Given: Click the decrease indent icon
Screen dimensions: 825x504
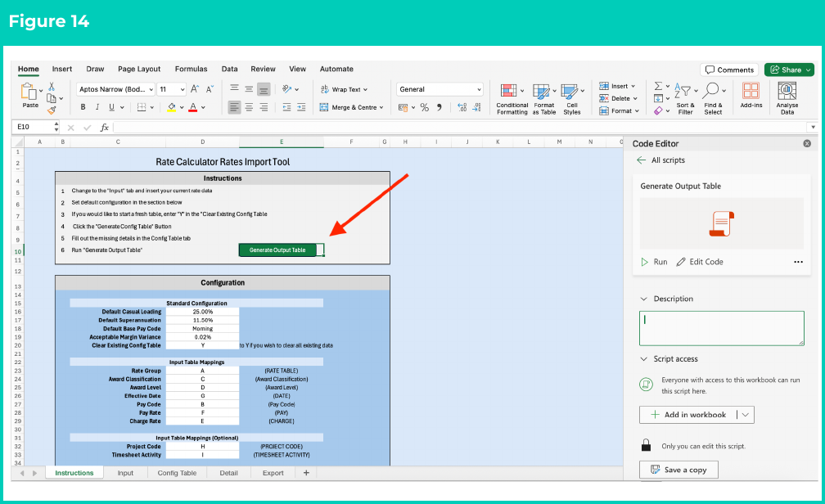Looking at the screenshot, I should coord(286,107).
